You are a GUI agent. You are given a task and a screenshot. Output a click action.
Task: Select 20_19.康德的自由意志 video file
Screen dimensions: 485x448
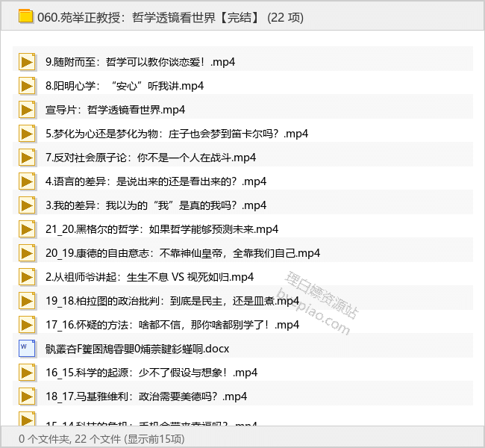point(183,253)
